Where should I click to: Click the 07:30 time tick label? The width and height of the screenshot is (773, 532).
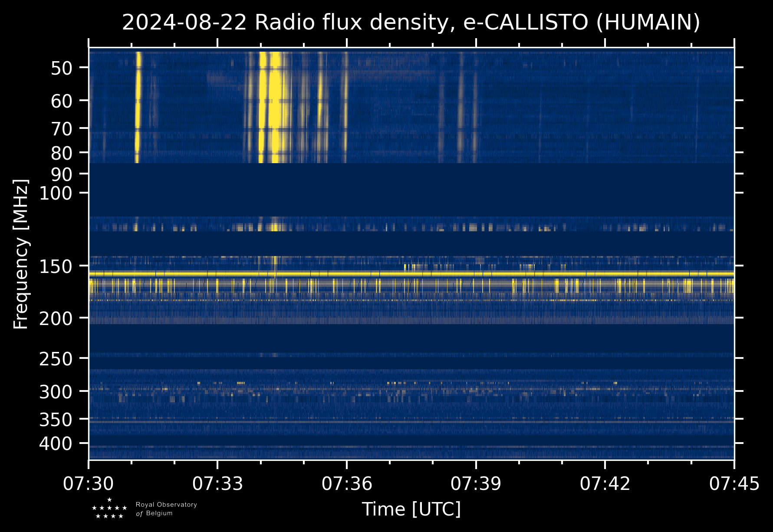(89, 483)
